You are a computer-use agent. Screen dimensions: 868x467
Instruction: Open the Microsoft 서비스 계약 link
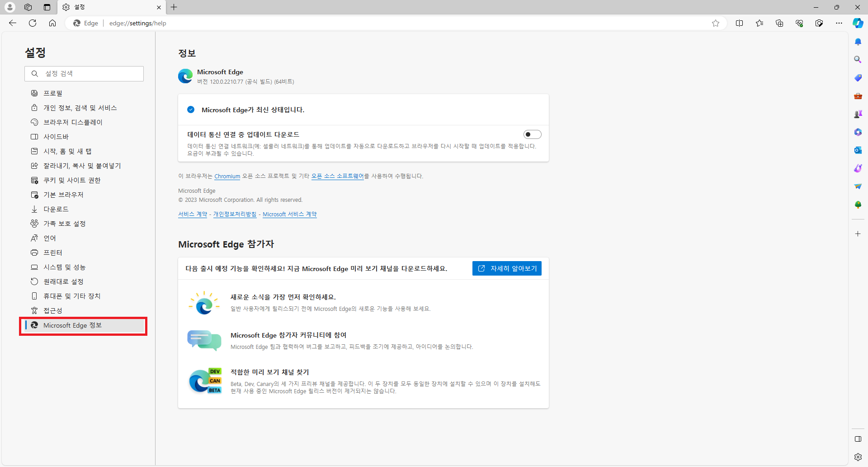click(x=290, y=214)
